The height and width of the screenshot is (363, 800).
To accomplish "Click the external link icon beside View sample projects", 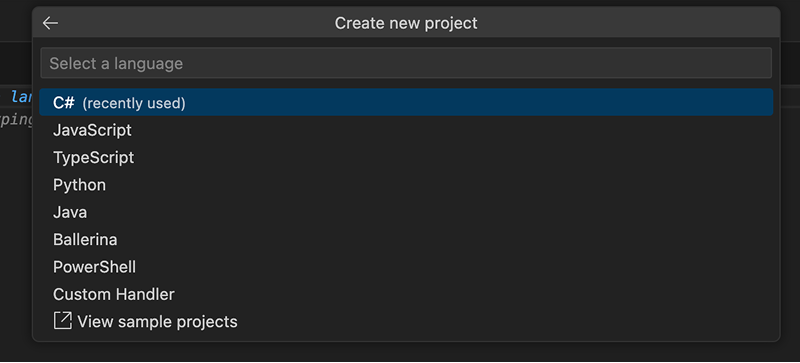I will [63, 322].
